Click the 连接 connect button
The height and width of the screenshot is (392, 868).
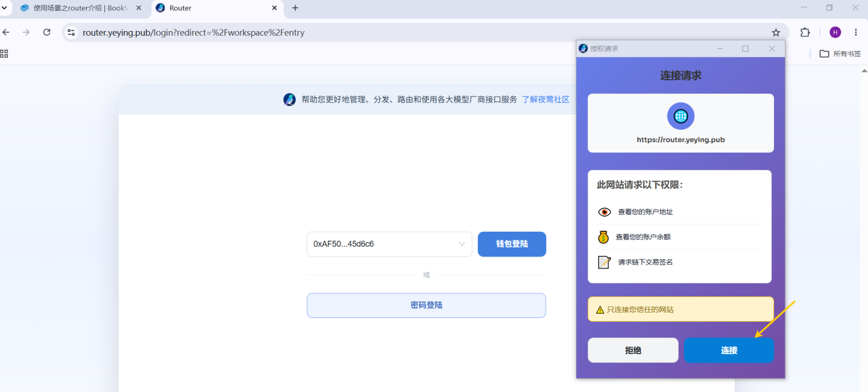729,350
